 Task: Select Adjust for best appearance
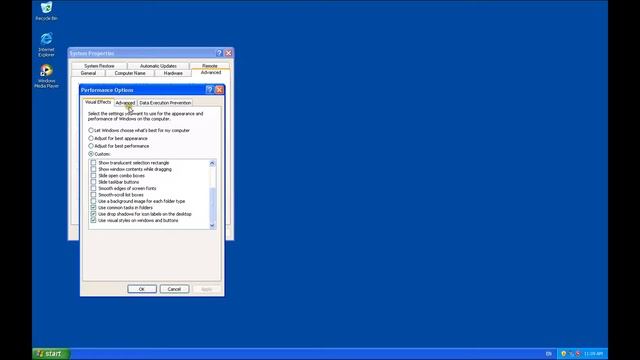tap(91, 138)
